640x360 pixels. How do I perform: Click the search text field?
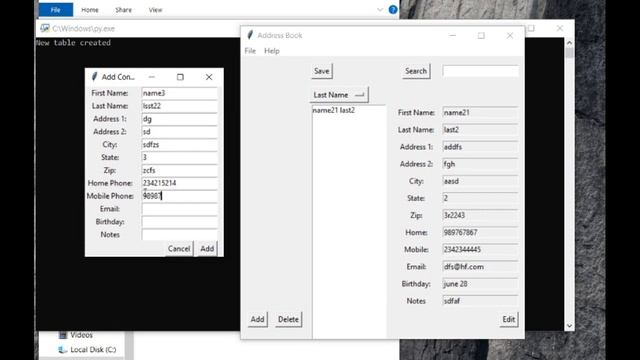[480, 71]
